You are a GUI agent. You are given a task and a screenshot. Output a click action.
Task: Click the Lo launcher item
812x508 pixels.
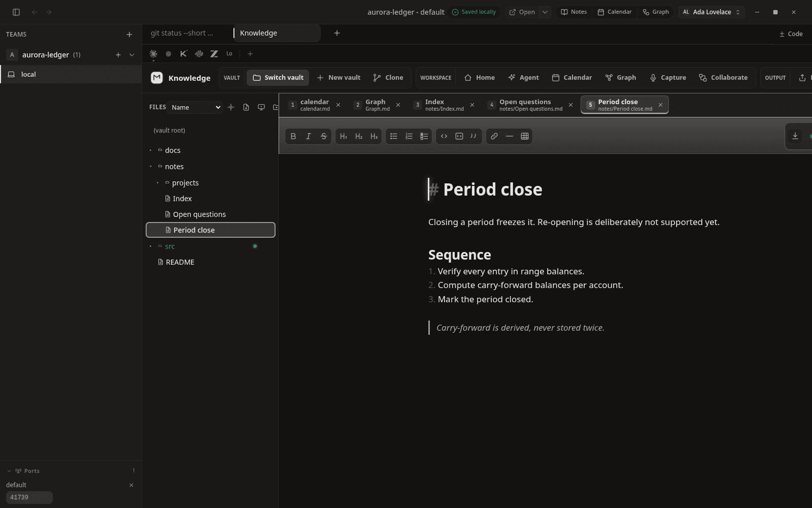[x=229, y=54]
